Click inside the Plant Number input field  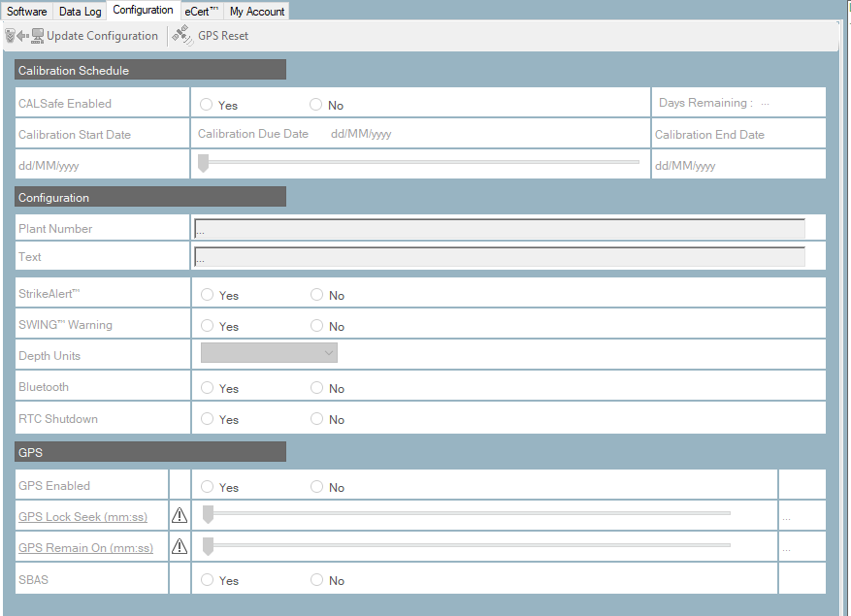[x=500, y=227]
